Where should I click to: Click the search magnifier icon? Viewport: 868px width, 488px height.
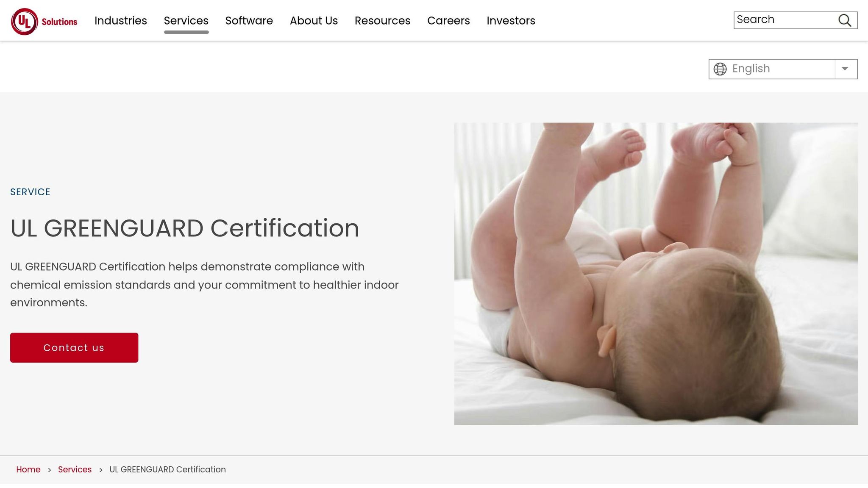[x=845, y=20]
